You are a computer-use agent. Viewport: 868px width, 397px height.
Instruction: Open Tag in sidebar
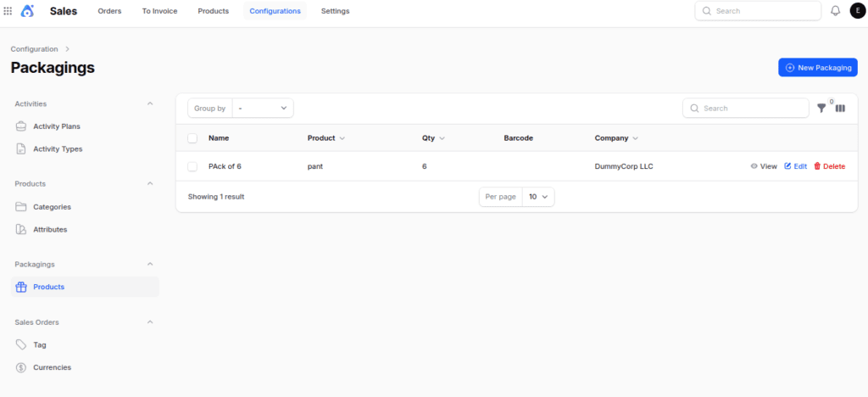coord(85,344)
